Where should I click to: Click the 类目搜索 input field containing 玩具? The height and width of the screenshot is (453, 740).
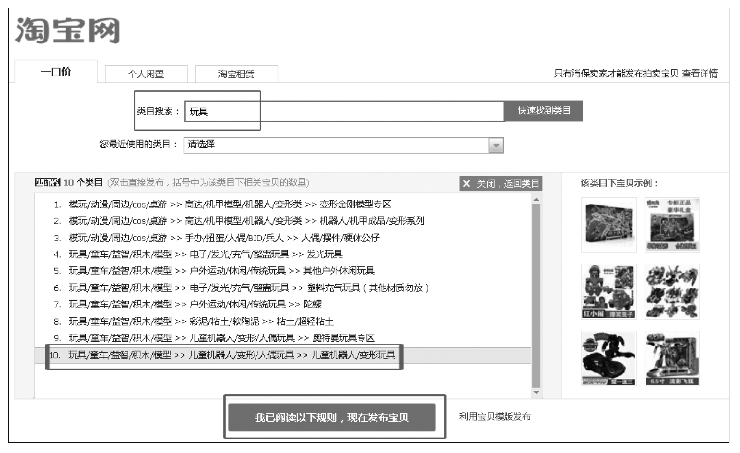(344, 111)
